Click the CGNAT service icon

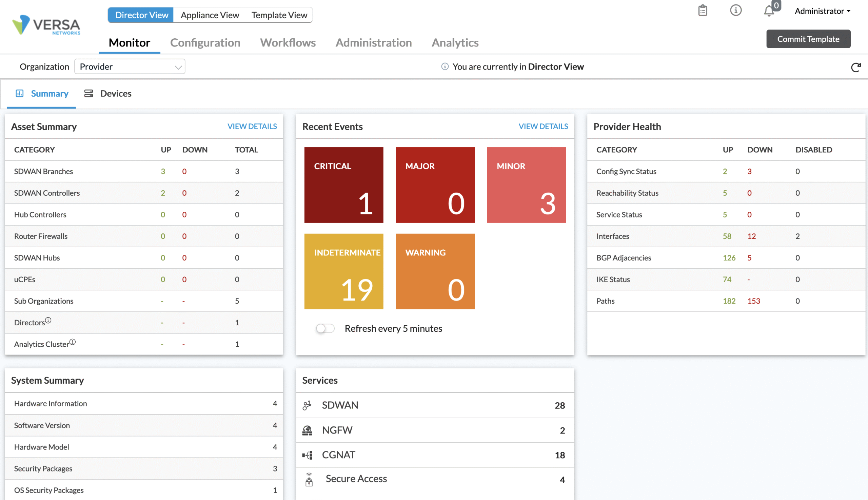click(x=307, y=455)
